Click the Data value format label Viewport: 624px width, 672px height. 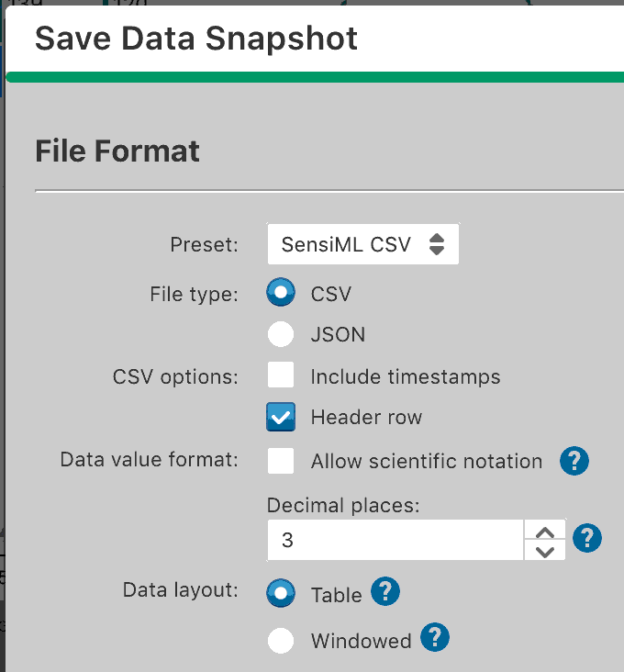coord(149,460)
